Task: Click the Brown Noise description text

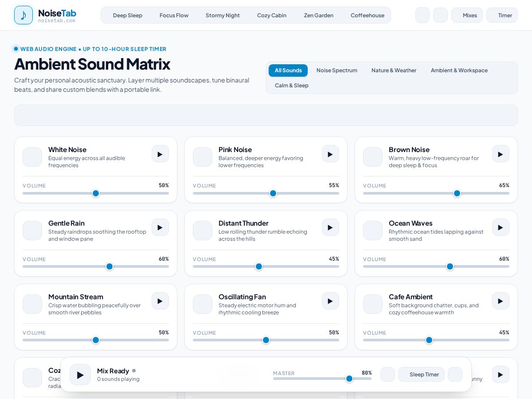Action: (x=434, y=162)
